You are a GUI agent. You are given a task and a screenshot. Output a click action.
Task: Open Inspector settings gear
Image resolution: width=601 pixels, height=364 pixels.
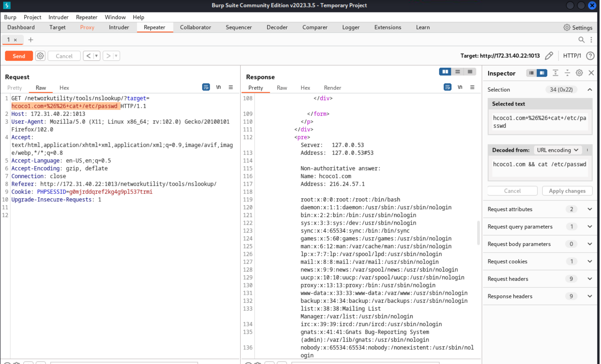click(579, 73)
